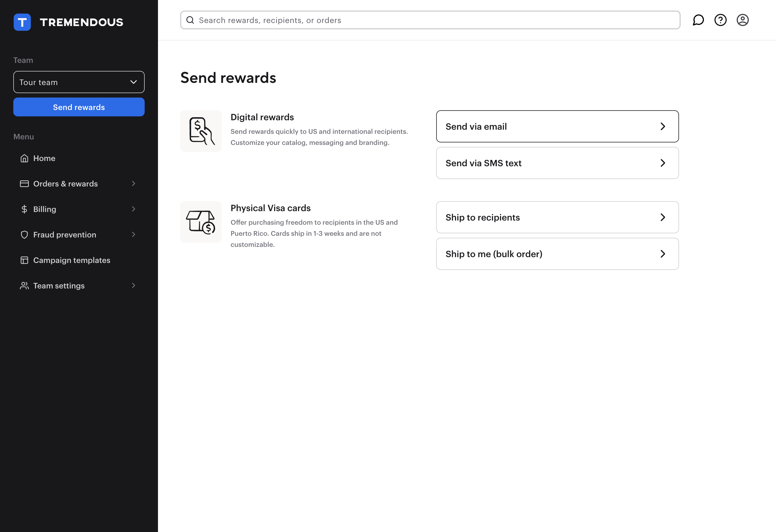Click the Fraud prevention shield icon
The width and height of the screenshot is (776, 532).
pos(24,235)
